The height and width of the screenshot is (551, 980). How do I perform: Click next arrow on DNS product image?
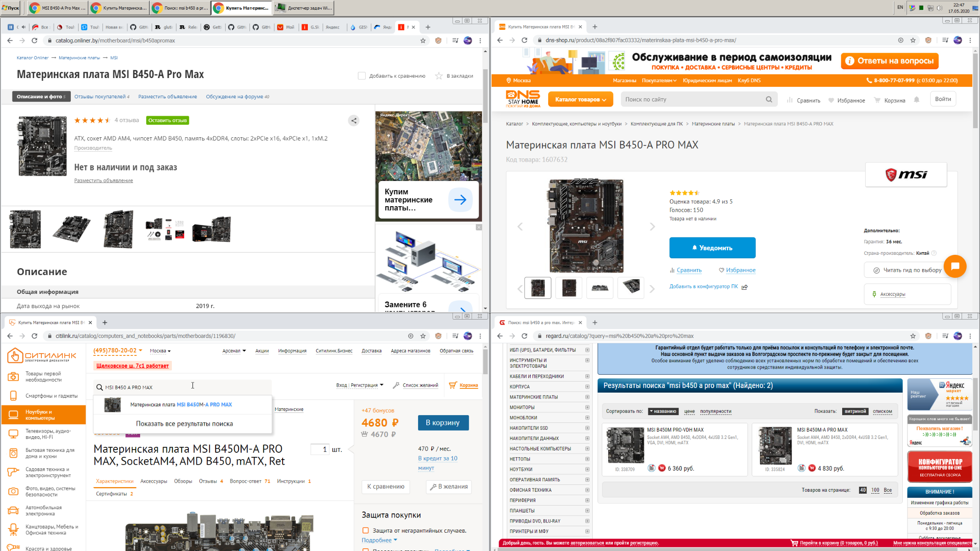[x=652, y=227]
